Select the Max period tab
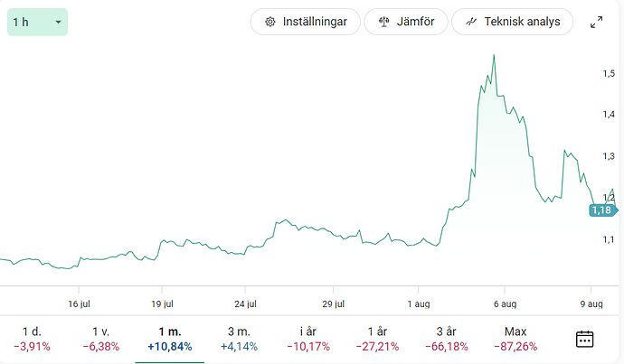The width and height of the screenshot is (624, 364). [x=516, y=338]
